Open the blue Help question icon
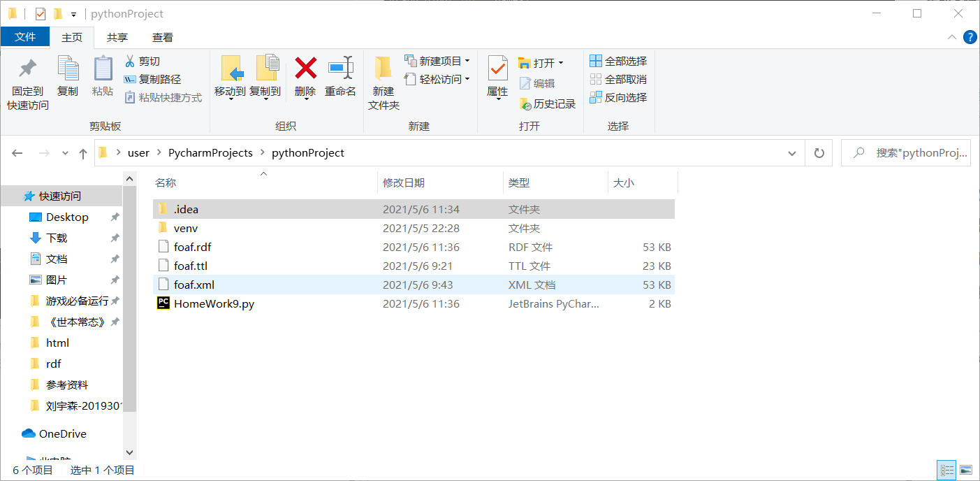This screenshot has width=980, height=481. [x=970, y=37]
